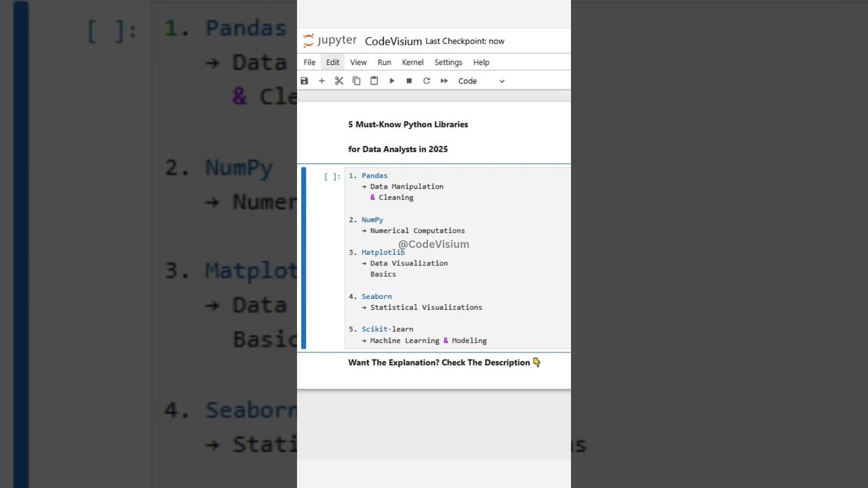Open the Kernel menu

(413, 62)
